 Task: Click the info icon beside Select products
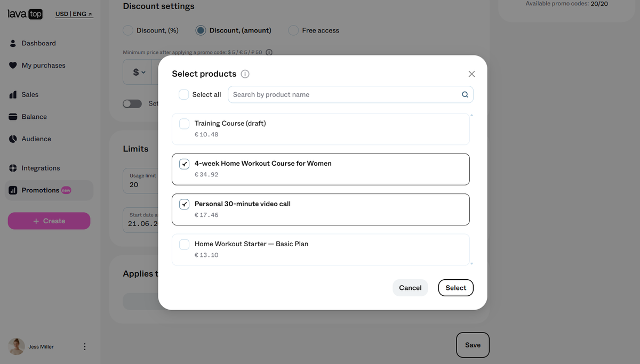245,74
